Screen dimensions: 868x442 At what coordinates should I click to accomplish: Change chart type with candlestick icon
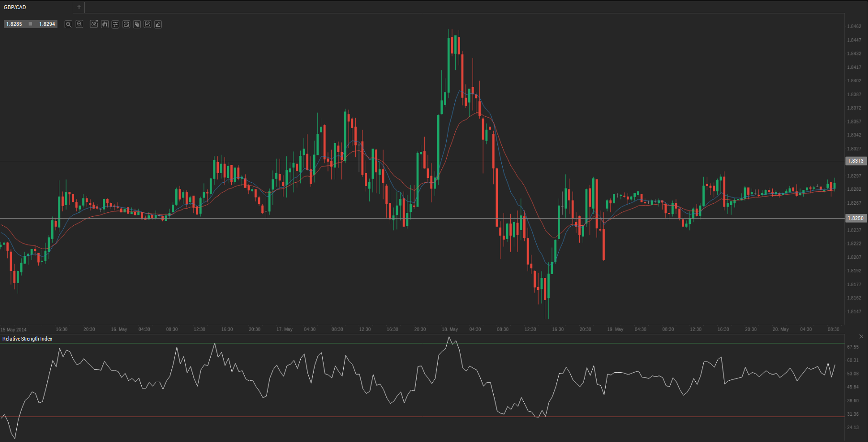(104, 24)
